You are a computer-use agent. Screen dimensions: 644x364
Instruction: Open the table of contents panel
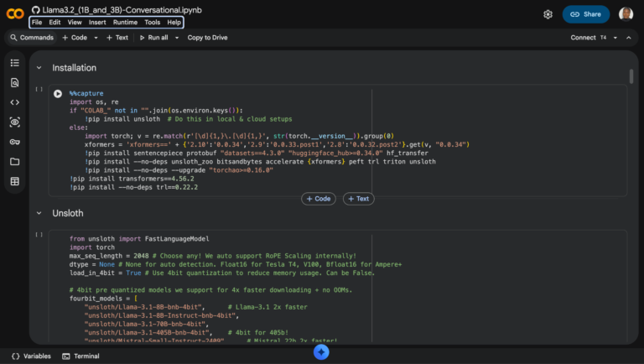coord(15,63)
